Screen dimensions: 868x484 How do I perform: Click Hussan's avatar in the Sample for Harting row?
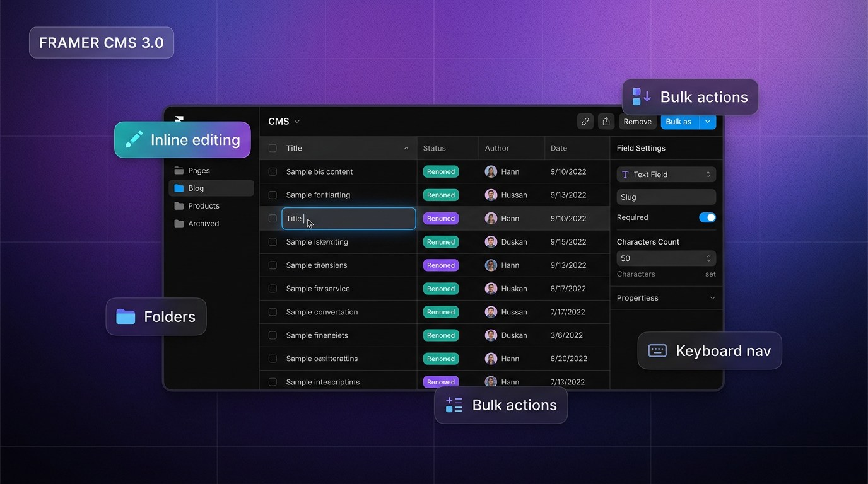491,195
